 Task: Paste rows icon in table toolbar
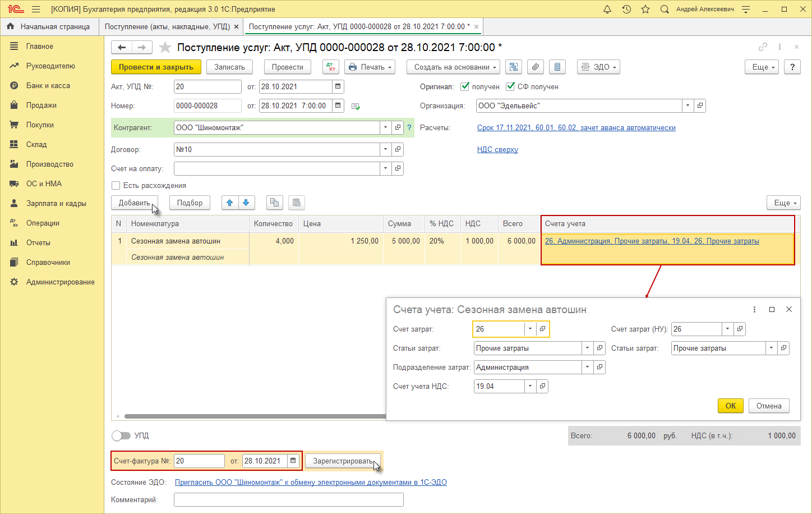(297, 203)
